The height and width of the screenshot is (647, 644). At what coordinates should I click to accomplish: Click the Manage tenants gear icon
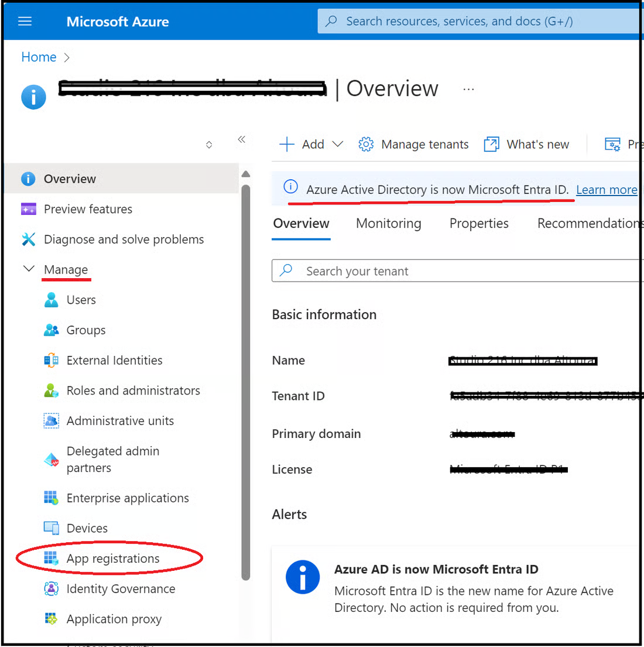coord(365,145)
